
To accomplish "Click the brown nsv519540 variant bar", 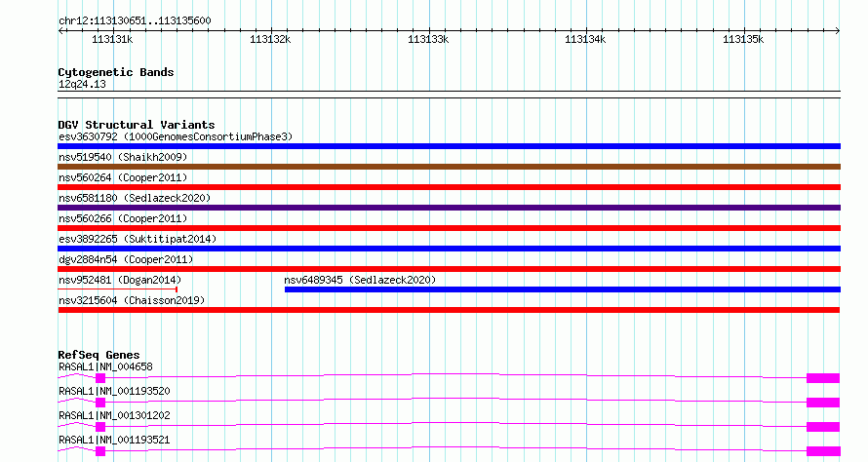I will (x=449, y=167).
